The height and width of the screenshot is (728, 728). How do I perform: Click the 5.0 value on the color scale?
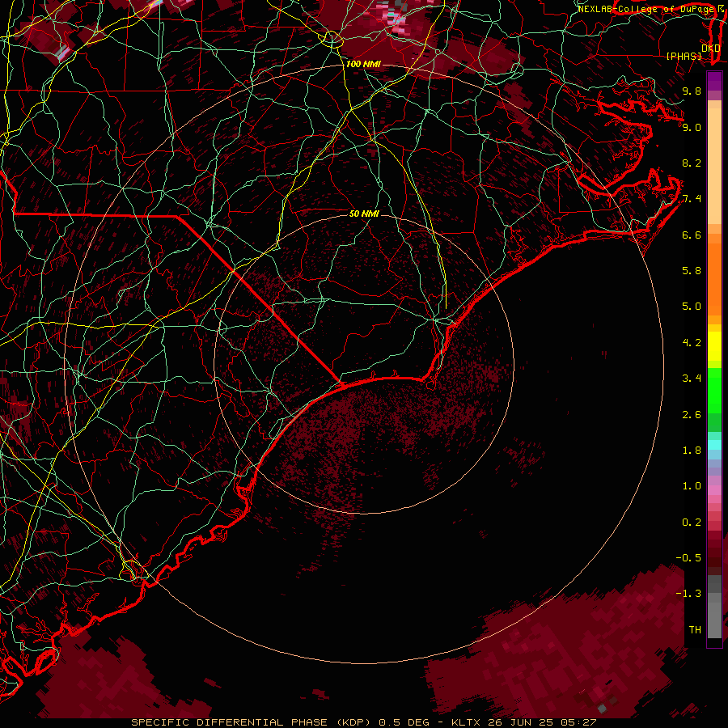pyautogui.click(x=692, y=307)
